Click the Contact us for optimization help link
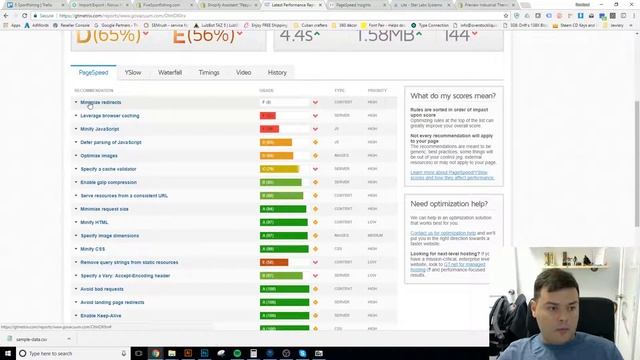This screenshot has width=640, height=360. click(443, 233)
